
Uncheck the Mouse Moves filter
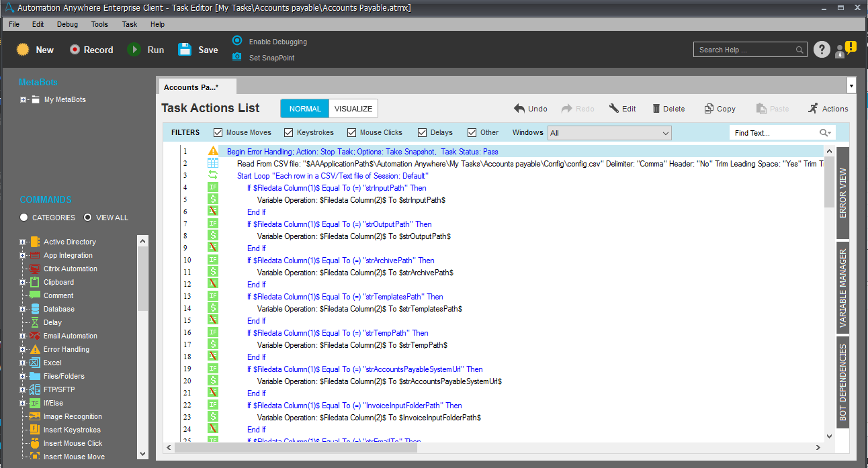point(218,133)
